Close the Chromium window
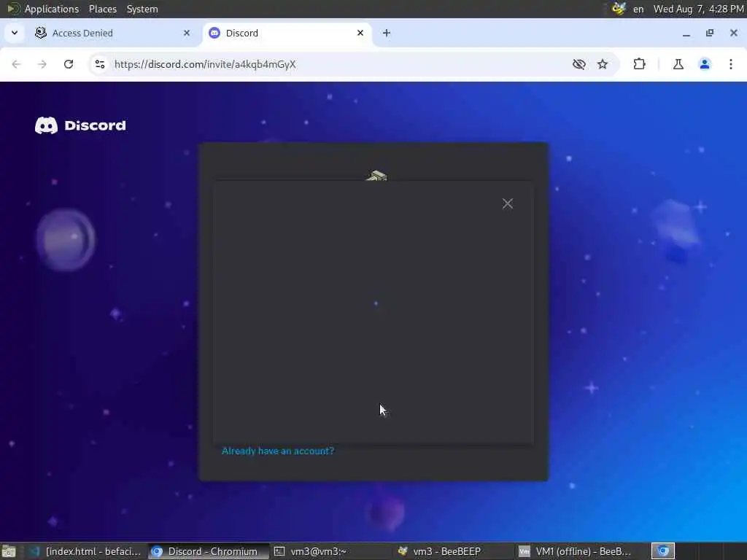The image size is (747, 560). point(734,33)
